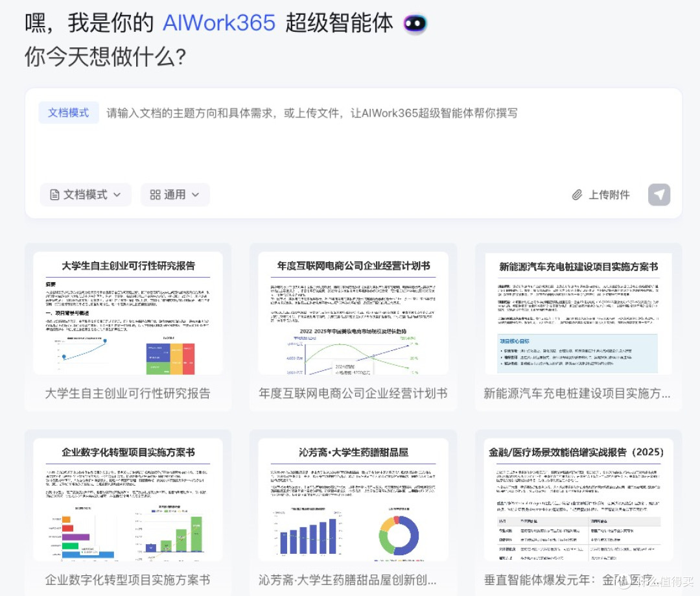Open 新能源汽车充电桩建设项目实施方案书 template thumbnail
This screenshot has width=700, height=596.
click(579, 313)
